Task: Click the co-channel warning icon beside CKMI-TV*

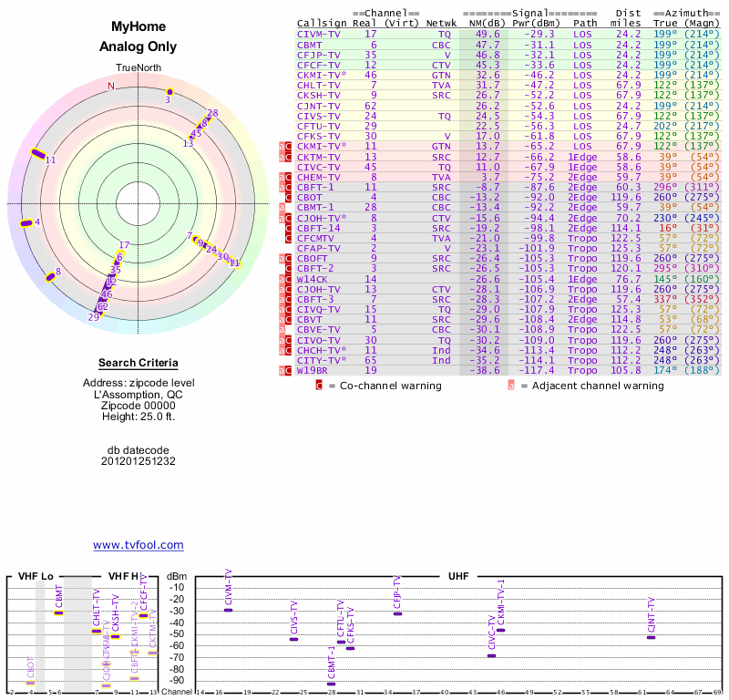Action: 288,146
